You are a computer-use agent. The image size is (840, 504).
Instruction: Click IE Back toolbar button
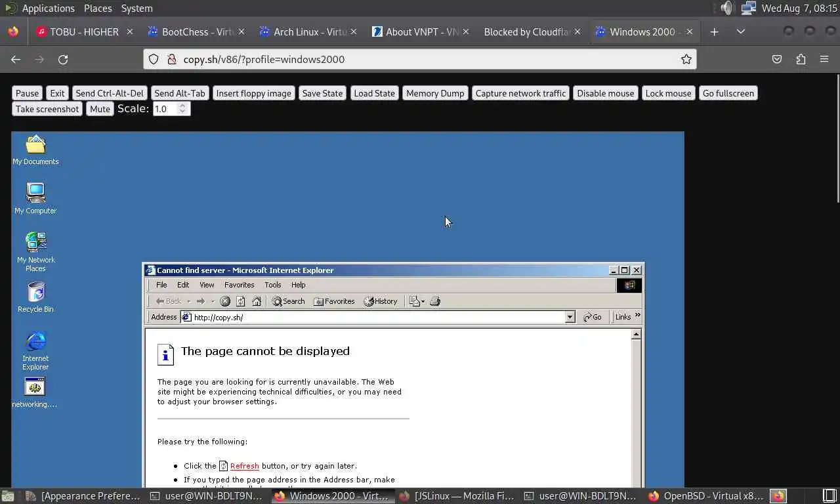click(169, 301)
